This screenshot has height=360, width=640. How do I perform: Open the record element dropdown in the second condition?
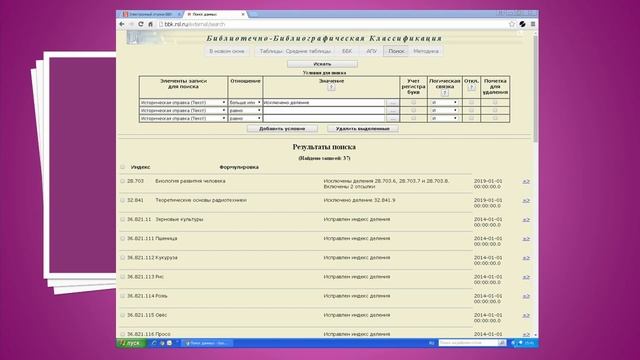coord(183,111)
